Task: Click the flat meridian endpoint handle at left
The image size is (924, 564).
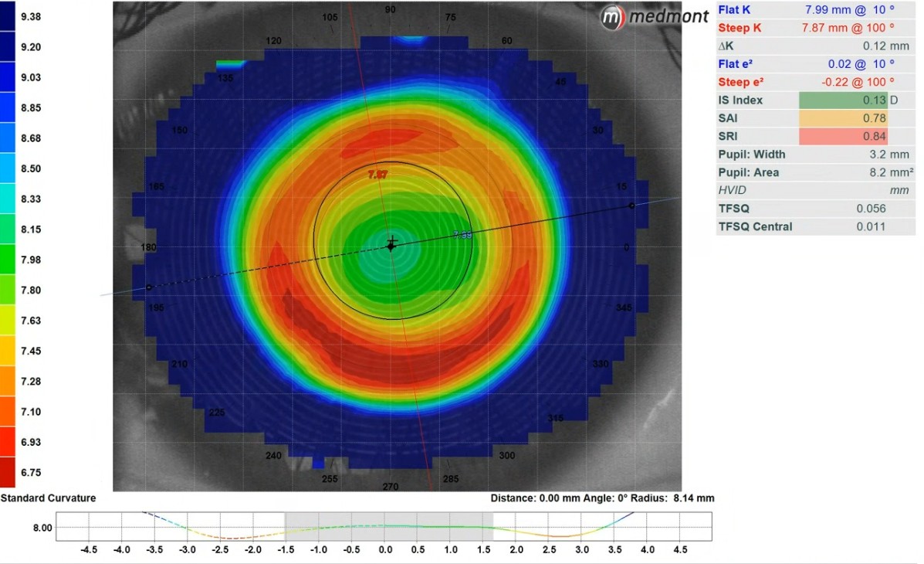Action: pyautogui.click(x=149, y=287)
